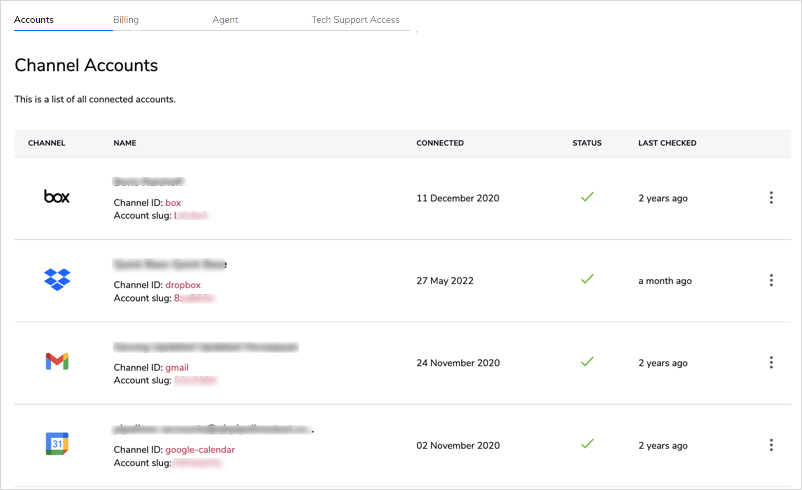The width and height of the screenshot is (802, 490).
Task: Open the three-dot menu for Dropbox account
Action: [771, 280]
